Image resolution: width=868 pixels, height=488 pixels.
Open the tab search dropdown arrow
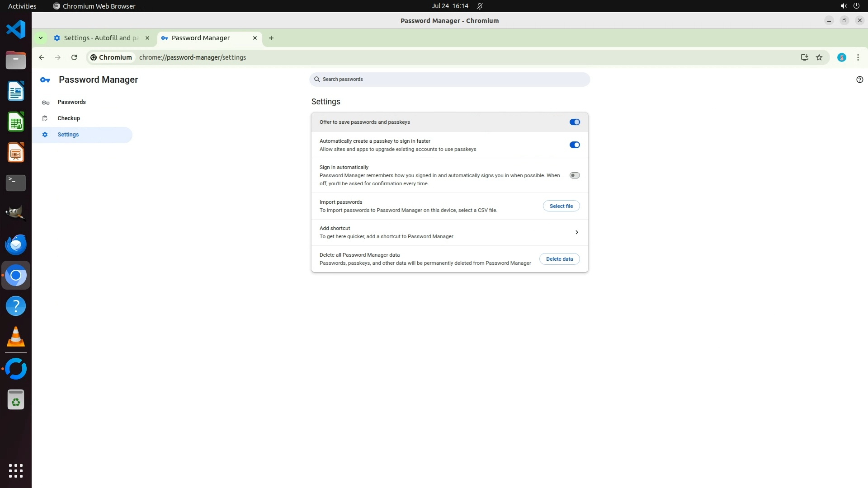pos(41,38)
